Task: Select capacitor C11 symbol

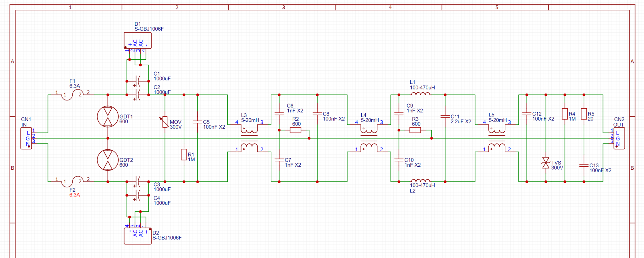Action: click(x=445, y=116)
